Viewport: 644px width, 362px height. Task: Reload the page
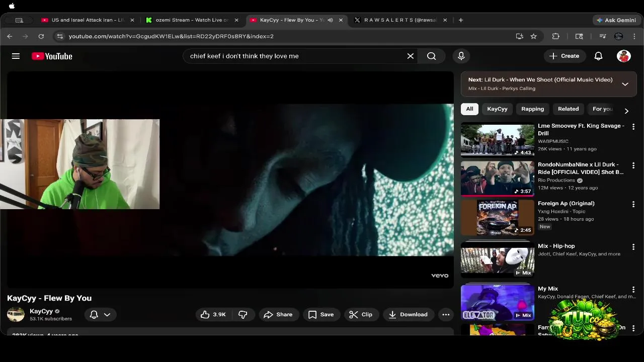41,36
